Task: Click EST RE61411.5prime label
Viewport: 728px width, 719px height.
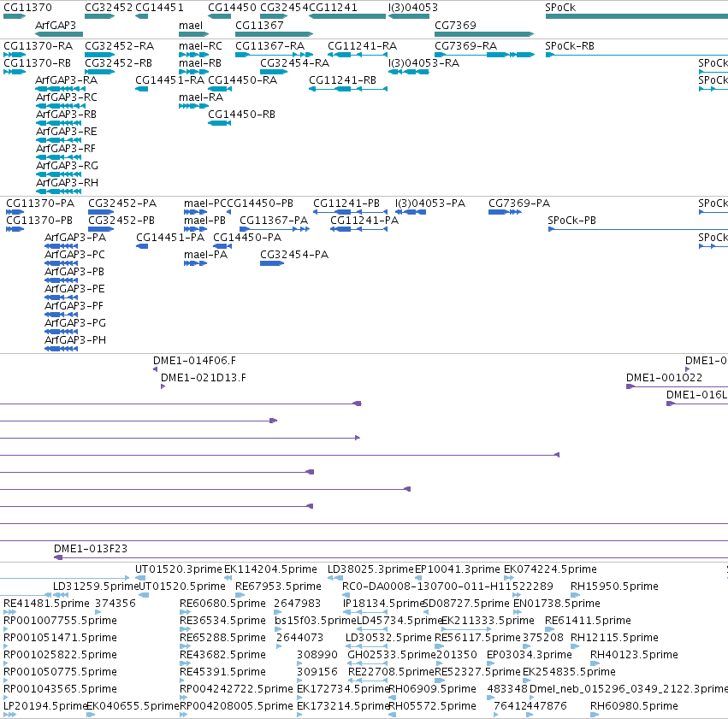Action: coord(588,620)
